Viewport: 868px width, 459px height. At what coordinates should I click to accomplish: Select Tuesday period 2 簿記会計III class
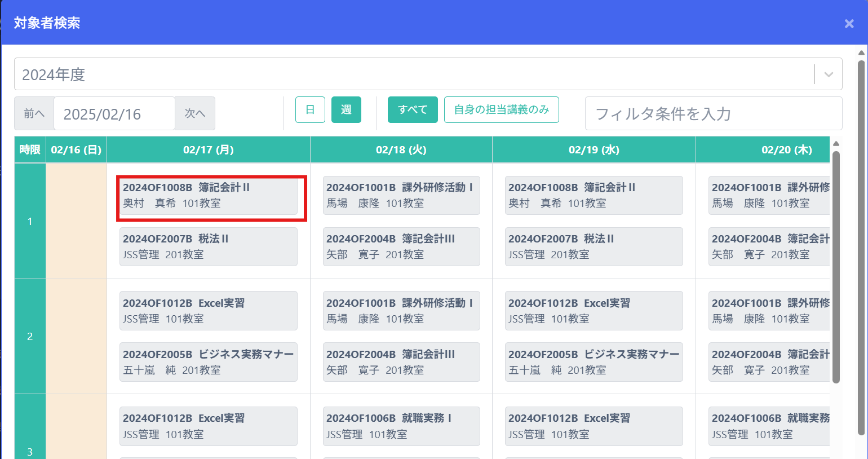(401, 362)
